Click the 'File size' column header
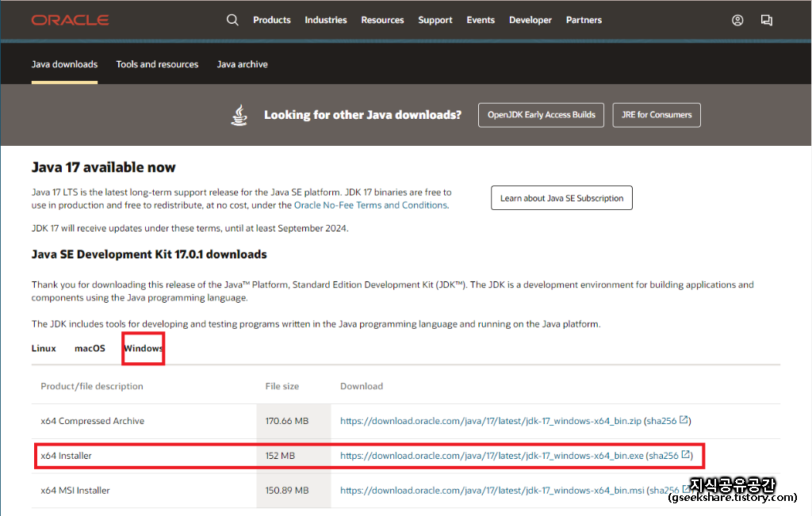 coord(282,386)
